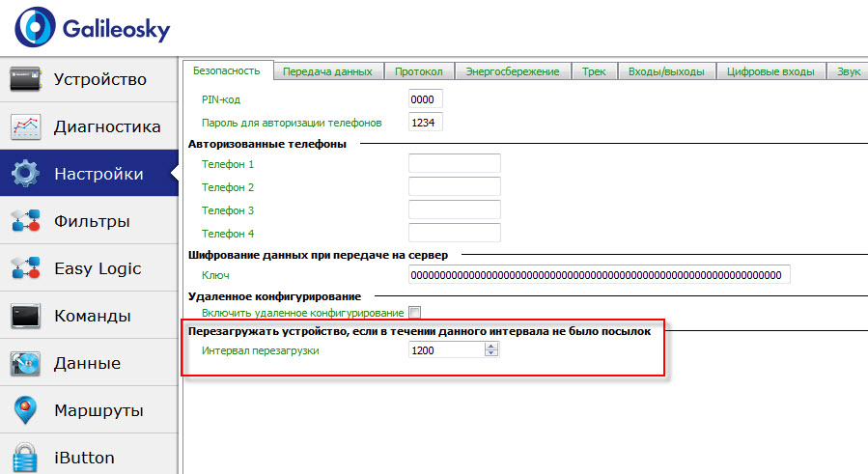
Task: Open the Протокол tab
Action: pyautogui.click(x=418, y=71)
